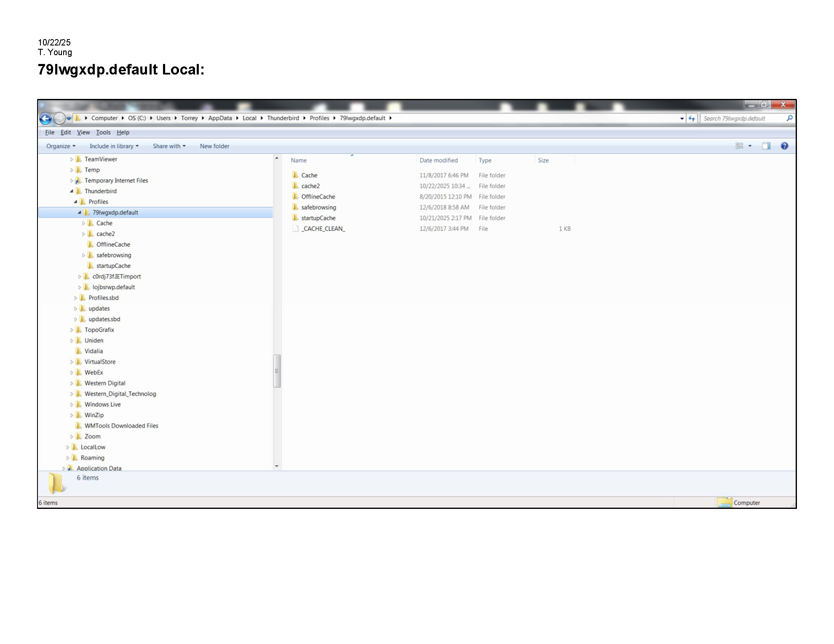Click AppData in the address breadcrumb
Image resolution: width=834 pixels, height=644 pixels.
coord(220,118)
